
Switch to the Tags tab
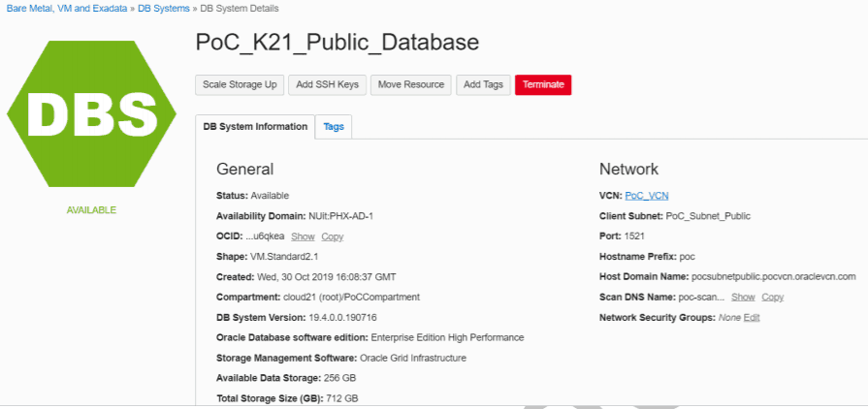pyautogui.click(x=334, y=127)
